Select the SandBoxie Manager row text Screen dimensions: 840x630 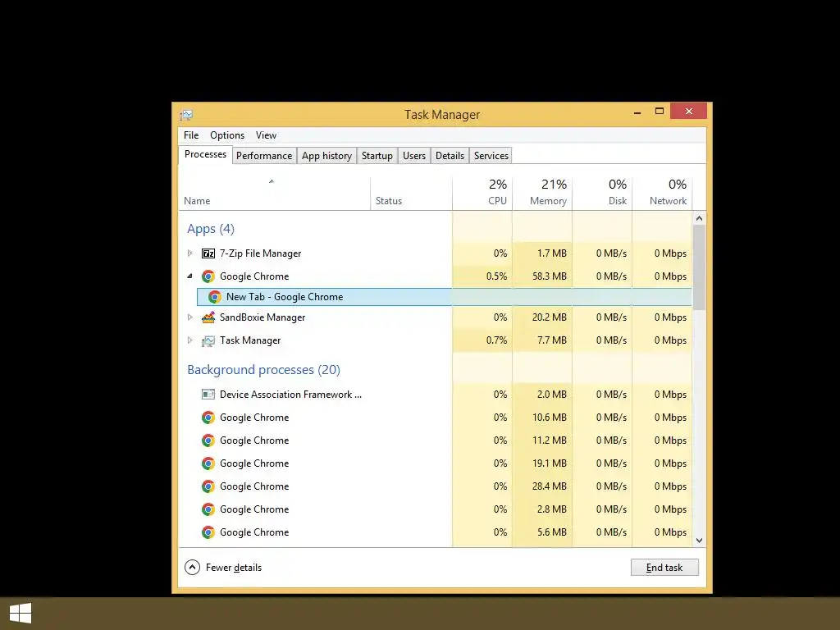pos(262,317)
